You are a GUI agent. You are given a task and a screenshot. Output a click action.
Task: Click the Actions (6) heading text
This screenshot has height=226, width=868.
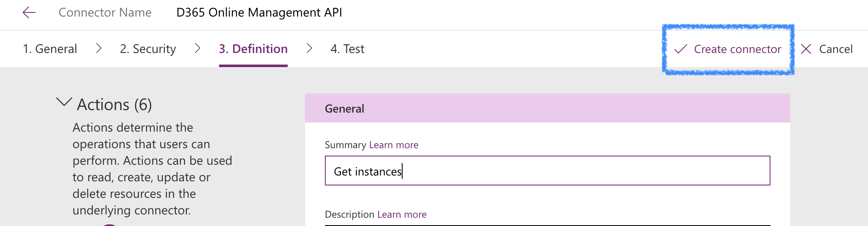[x=114, y=105]
